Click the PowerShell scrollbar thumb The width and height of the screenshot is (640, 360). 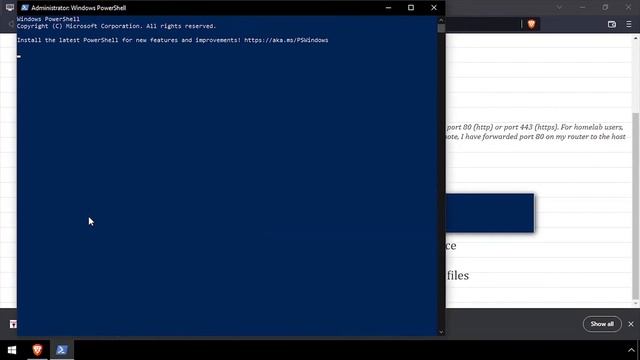tap(441, 28)
